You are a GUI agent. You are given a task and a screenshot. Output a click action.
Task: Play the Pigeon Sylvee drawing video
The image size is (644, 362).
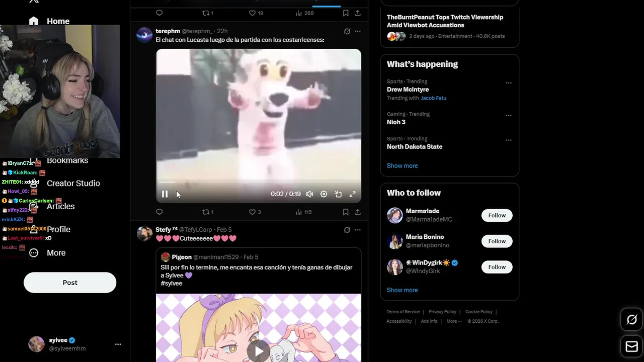pos(258,351)
